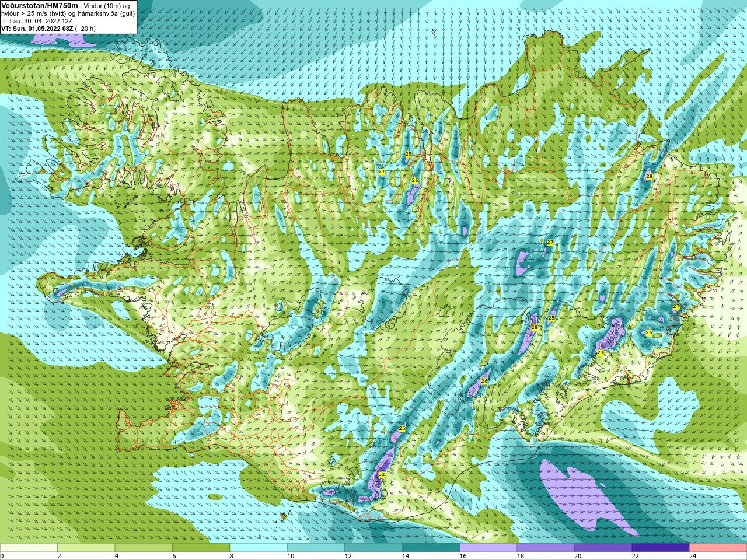Select the purple 18–20 m/s legend swatch
Image resolution: width=747 pixels, height=560 pixels.
546,548
